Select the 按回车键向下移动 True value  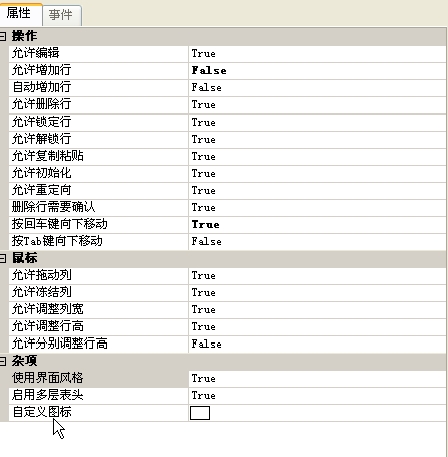click(205, 224)
